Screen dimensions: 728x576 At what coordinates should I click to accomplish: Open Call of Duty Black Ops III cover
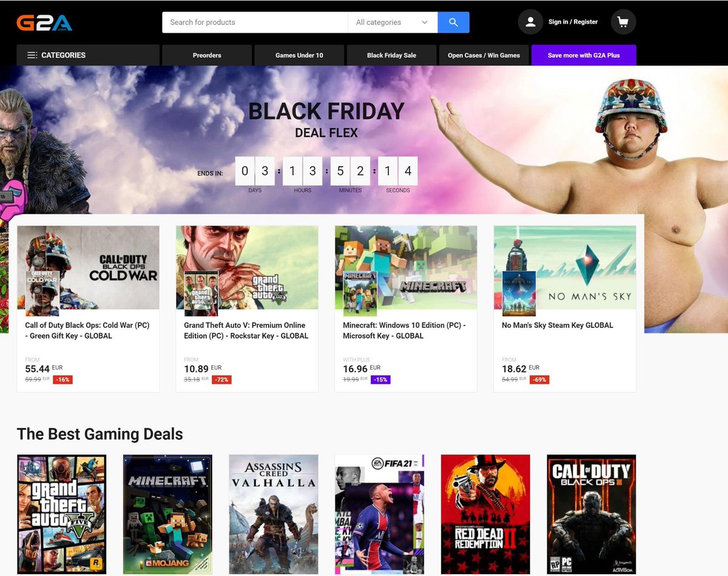coord(591,514)
